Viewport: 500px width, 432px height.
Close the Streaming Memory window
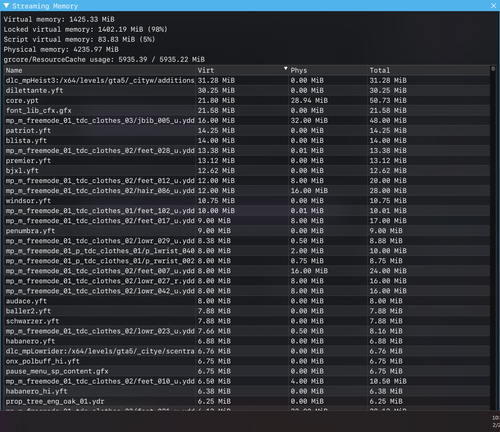point(494,6)
